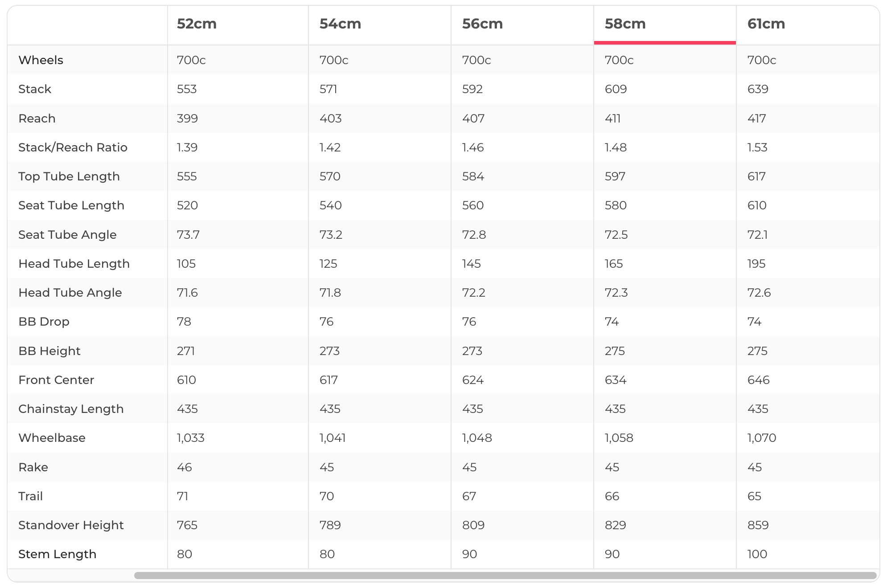This screenshot has width=887, height=588.
Task: Click the Seat Tube Angle row label
Action: coord(67,235)
